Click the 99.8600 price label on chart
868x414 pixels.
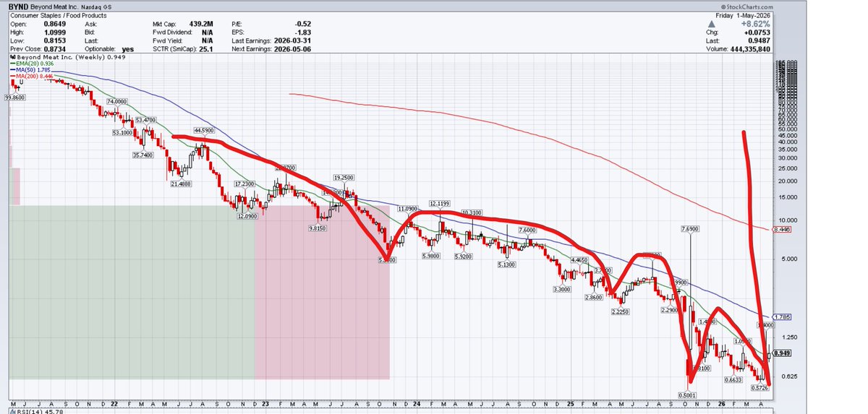(15, 96)
